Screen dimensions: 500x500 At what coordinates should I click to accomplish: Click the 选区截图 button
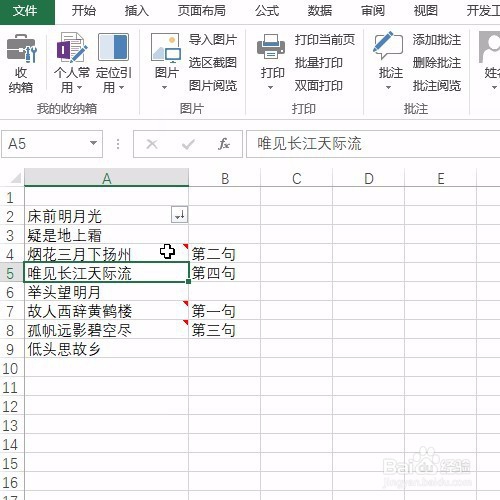[x=213, y=63]
